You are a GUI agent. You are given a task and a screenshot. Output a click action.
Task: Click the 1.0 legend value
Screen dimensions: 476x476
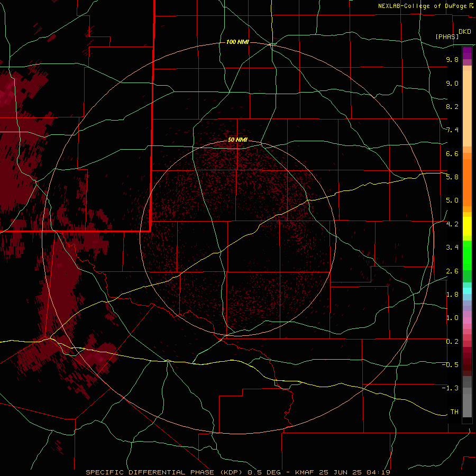452,318
